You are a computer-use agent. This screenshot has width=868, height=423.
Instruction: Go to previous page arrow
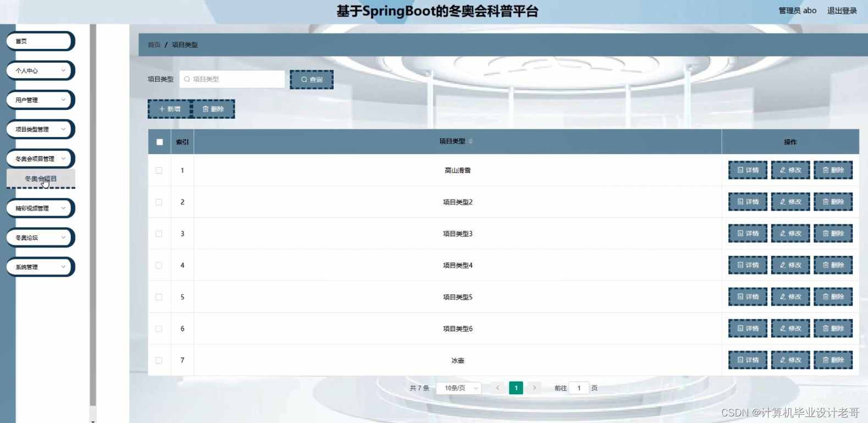497,388
